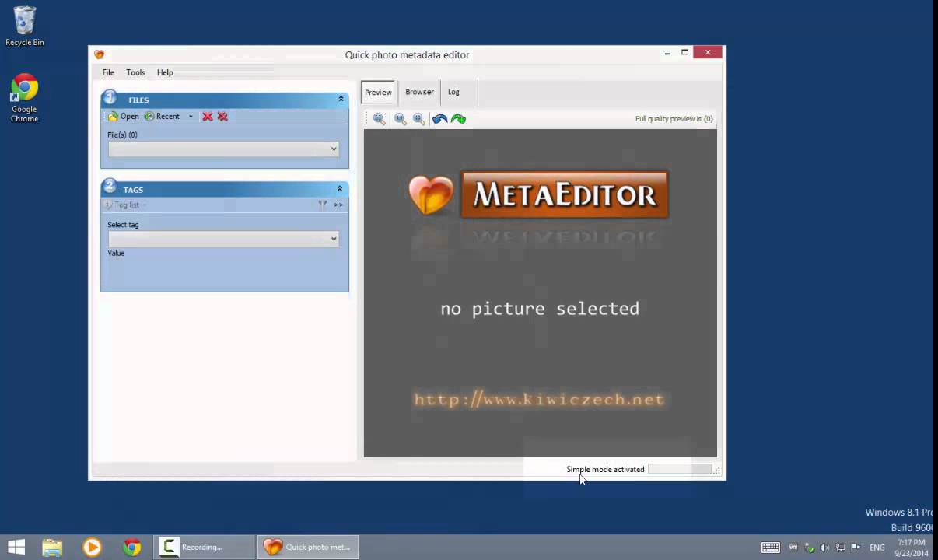
Task: Click the MetaEditor logo banner
Action: (x=565, y=195)
